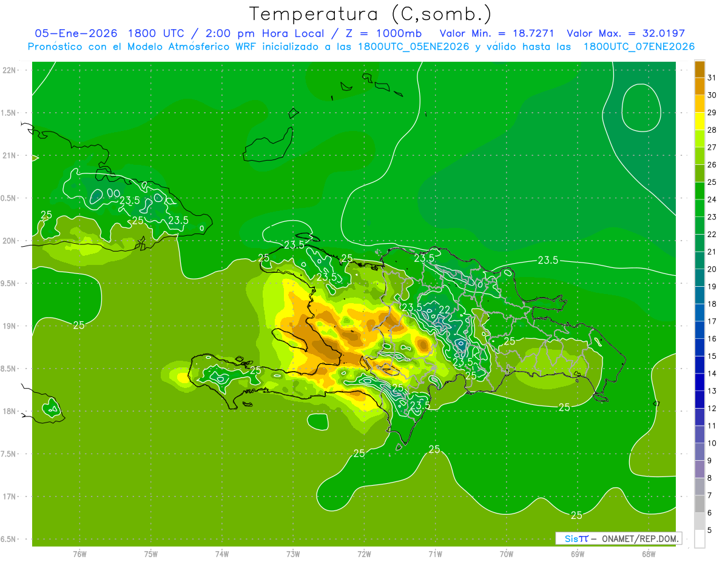728x562 pixels.
Task: Click the '0.5N' latitude axis label
Action: pyautogui.click(x=8, y=198)
